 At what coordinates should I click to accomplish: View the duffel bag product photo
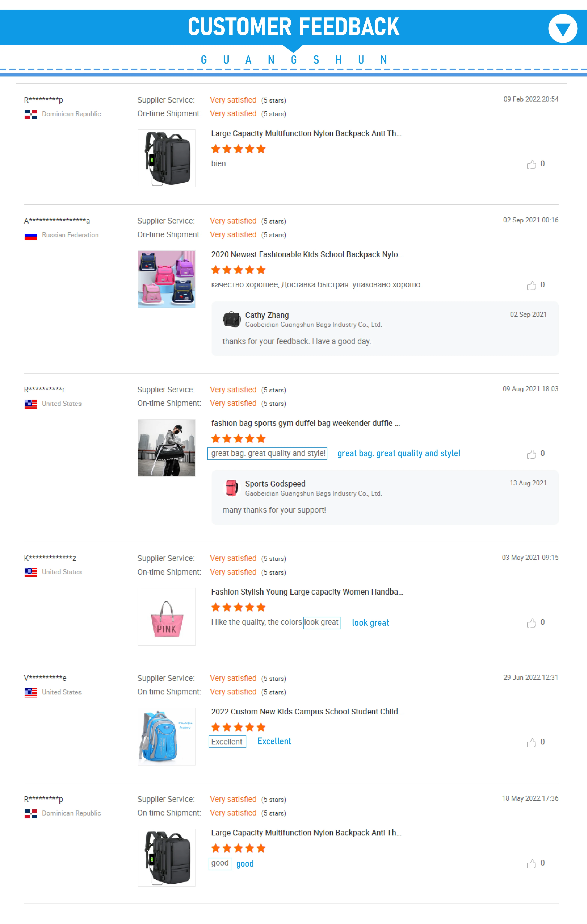click(x=166, y=448)
